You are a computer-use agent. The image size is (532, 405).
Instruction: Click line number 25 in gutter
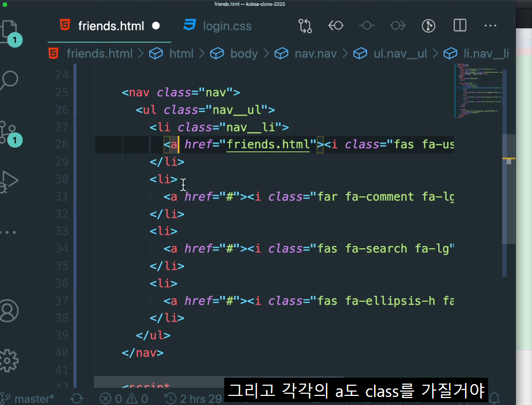click(62, 92)
